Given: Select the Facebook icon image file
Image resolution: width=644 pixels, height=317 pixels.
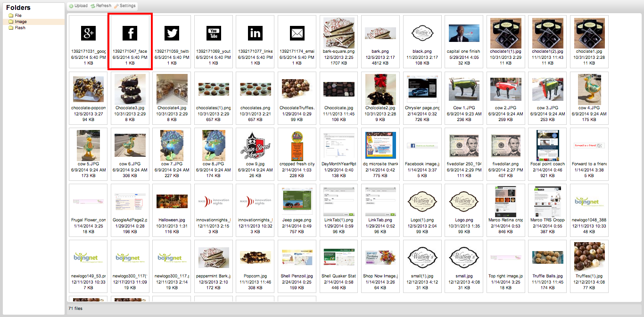Looking at the screenshot, I should 130,42.
